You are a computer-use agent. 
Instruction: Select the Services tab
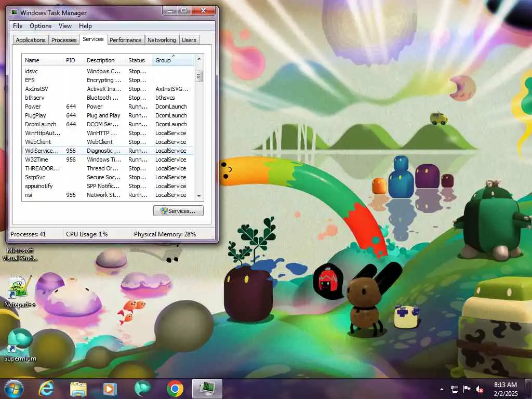[x=94, y=39]
